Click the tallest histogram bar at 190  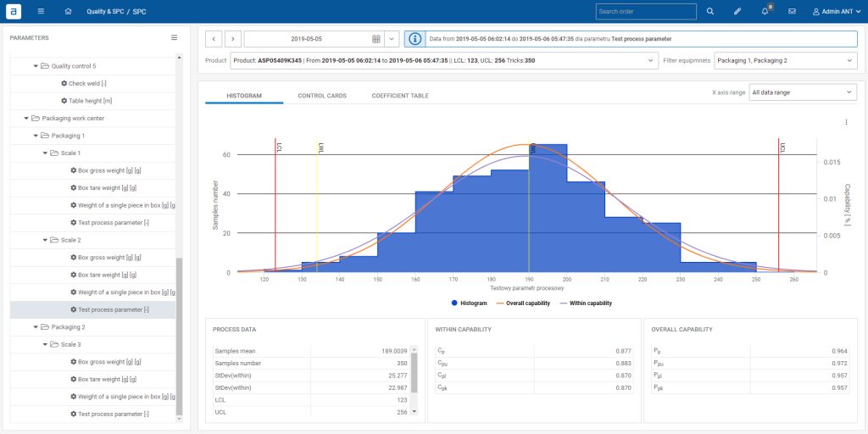pos(548,209)
